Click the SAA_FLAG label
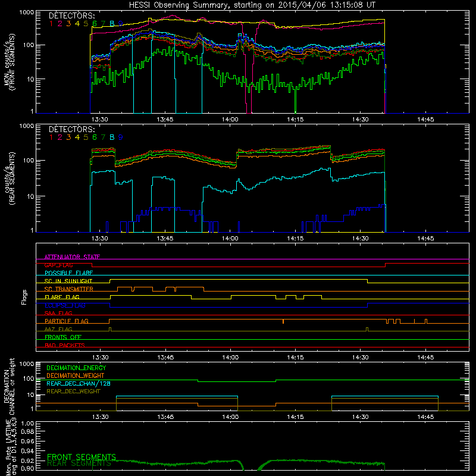 (58, 313)
